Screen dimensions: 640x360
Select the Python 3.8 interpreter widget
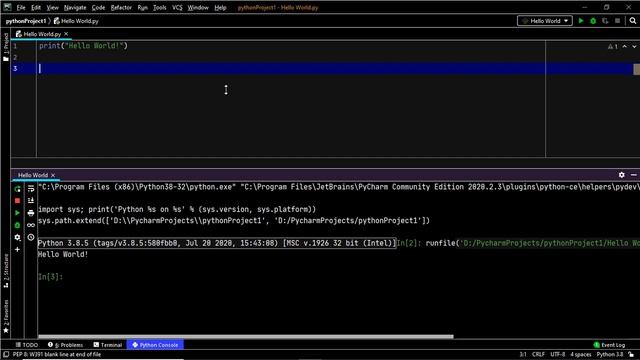point(610,354)
